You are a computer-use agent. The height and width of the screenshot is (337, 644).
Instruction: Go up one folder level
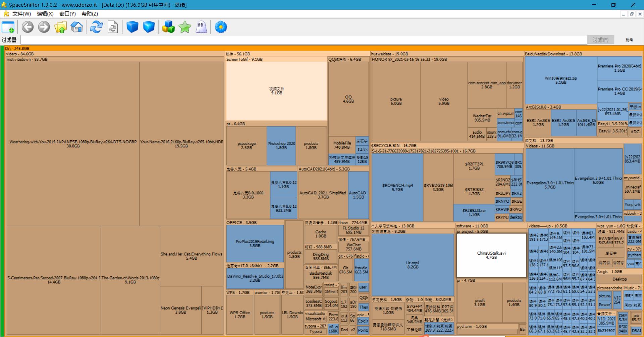coord(60,27)
